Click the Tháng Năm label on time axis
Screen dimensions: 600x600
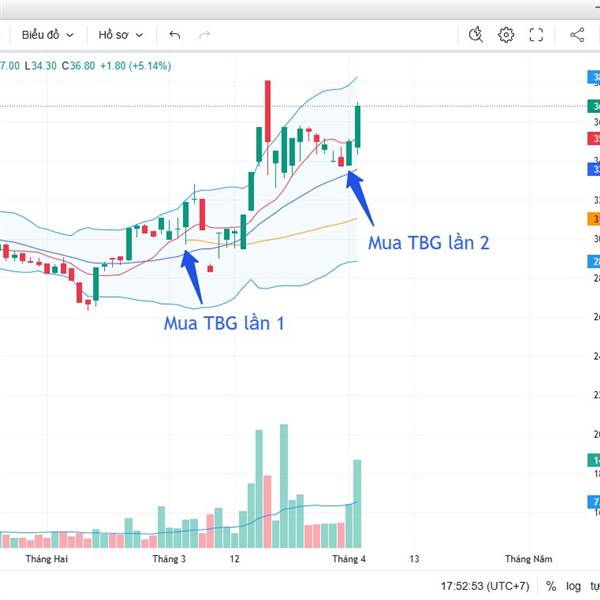tap(528, 559)
